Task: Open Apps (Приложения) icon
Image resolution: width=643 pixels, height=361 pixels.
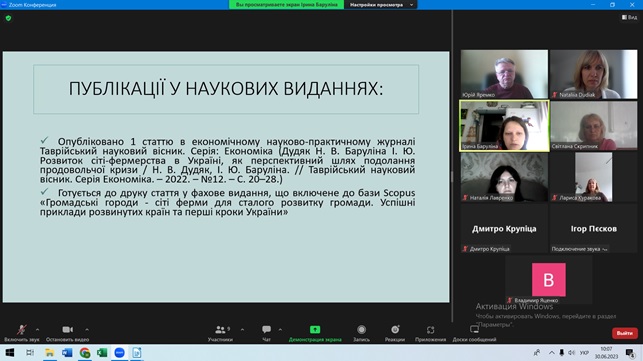Action: (430, 330)
